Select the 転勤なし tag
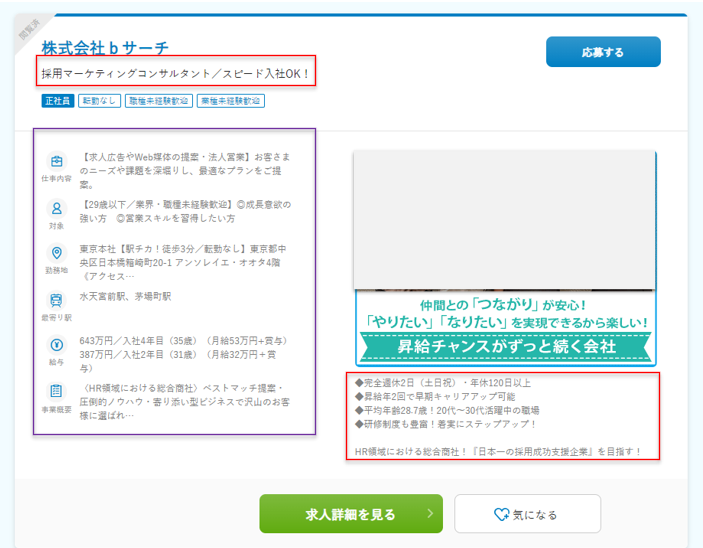The width and height of the screenshot is (703, 548). pyautogui.click(x=99, y=101)
